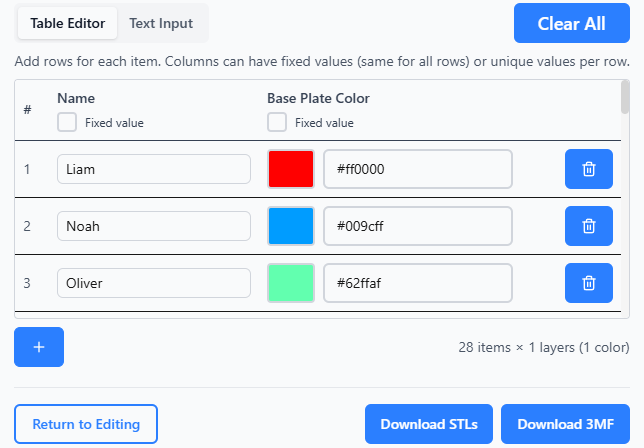This screenshot has height=448, width=644.
Task: Click Download 3MF button
Action: [x=565, y=424]
